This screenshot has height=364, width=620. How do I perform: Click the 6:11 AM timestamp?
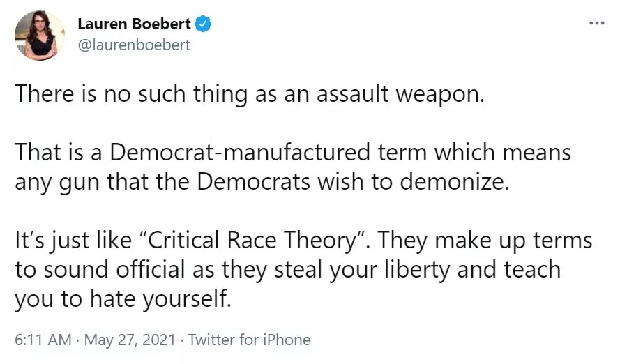(x=43, y=340)
